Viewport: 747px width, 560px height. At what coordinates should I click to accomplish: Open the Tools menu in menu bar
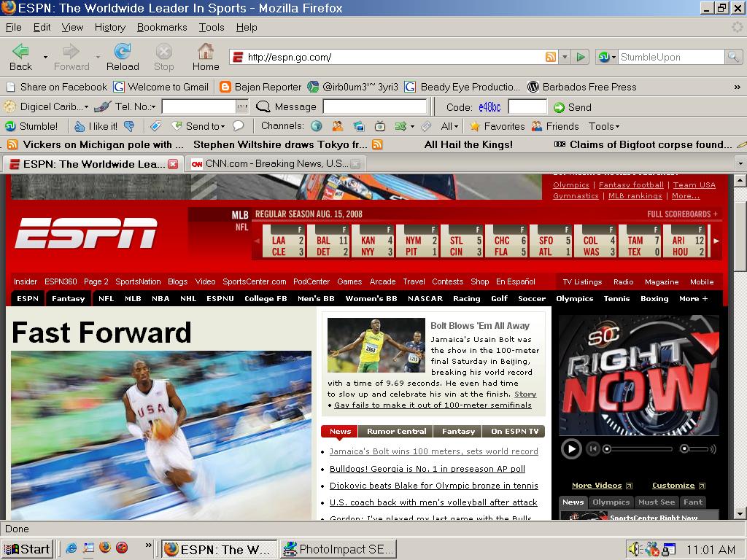pos(212,27)
